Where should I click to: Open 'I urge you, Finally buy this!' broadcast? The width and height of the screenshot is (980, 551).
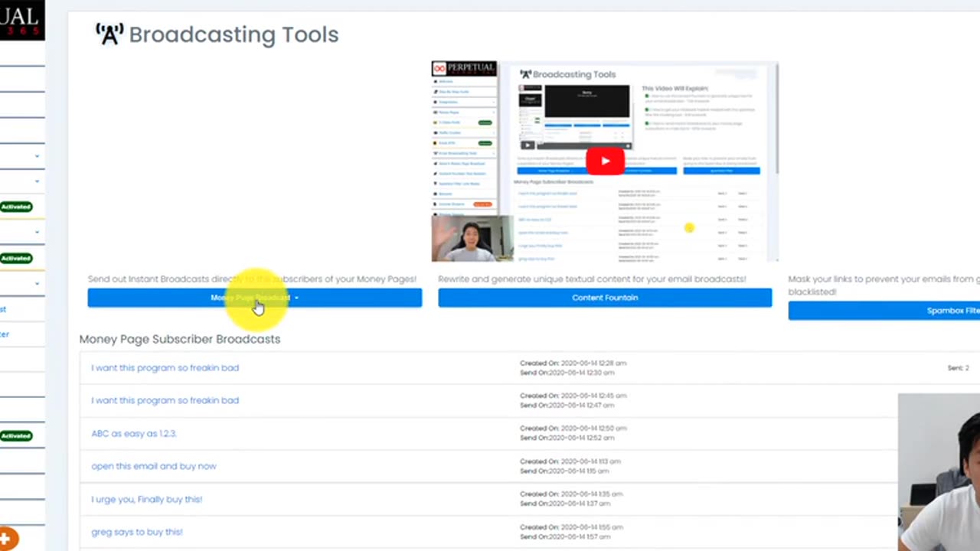pos(147,499)
